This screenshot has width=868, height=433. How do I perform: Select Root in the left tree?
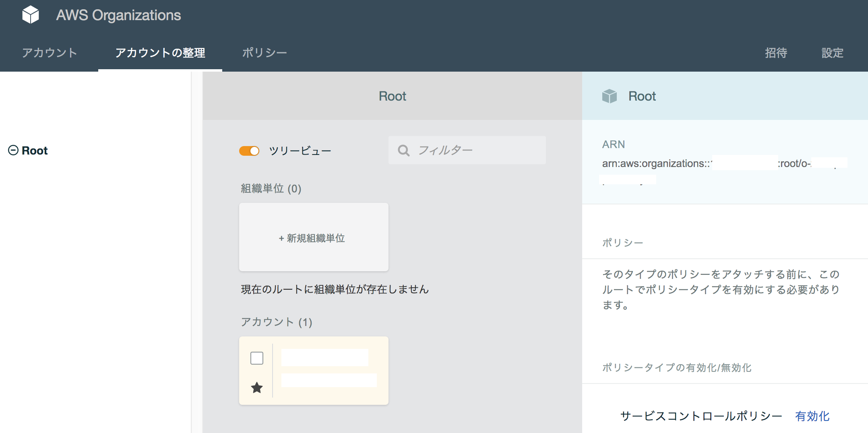(35, 151)
